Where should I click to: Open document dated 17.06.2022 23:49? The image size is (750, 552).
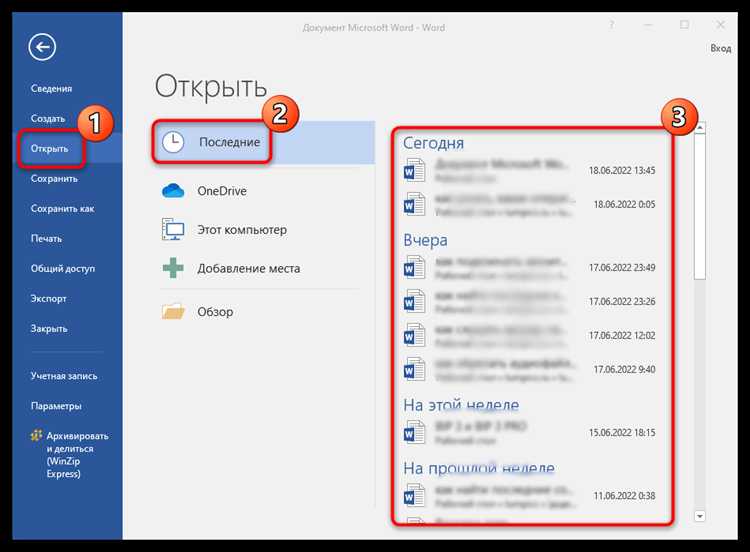click(x=529, y=268)
